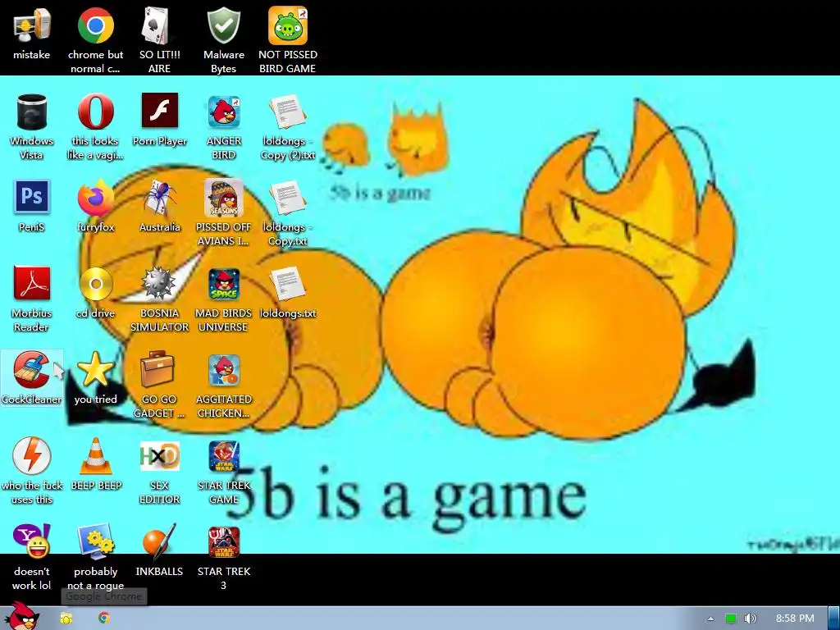Select the Adobe Flash Player desktop icon
This screenshot has width=840, height=630.
(160, 111)
